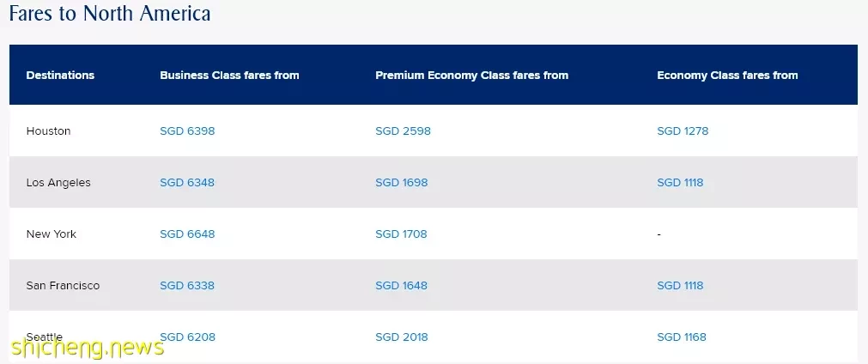Open San Francisco Business fare SGD 6338
The width and height of the screenshot is (868, 364).
[187, 285]
